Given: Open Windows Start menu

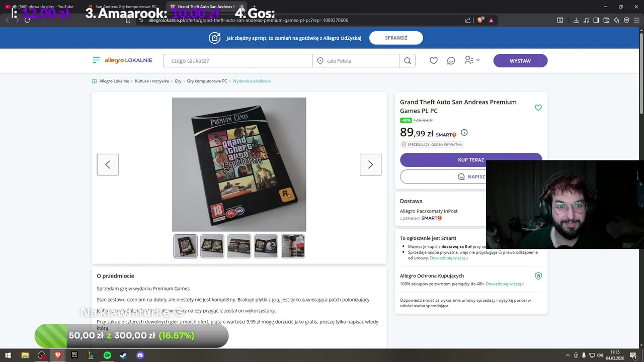Looking at the screenshot, I should [8, 355].
